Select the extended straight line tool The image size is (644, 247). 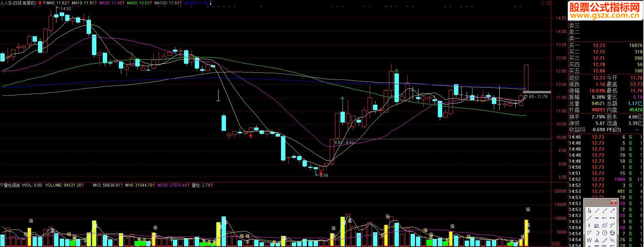605,211
